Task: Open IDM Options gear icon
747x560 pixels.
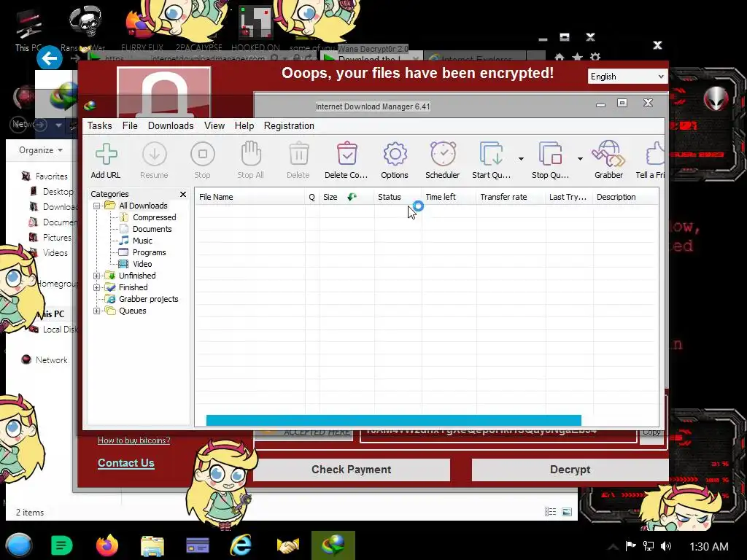Action: click(395, 154)
